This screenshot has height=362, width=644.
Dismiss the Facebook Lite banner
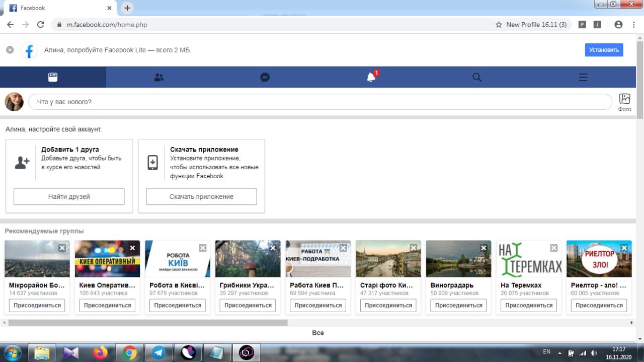coord(10,50)
